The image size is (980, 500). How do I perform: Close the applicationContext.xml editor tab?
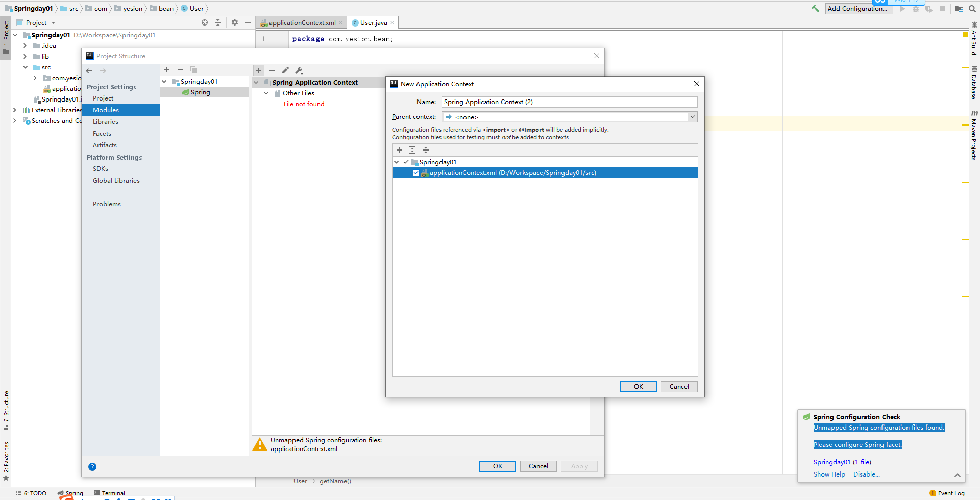click(x=341, y=23)
